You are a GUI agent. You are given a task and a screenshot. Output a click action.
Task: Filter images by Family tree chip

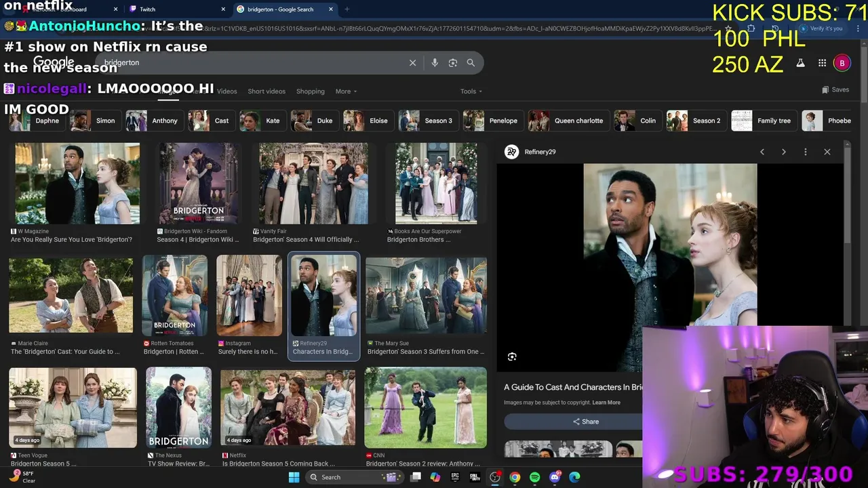[764, 121]
